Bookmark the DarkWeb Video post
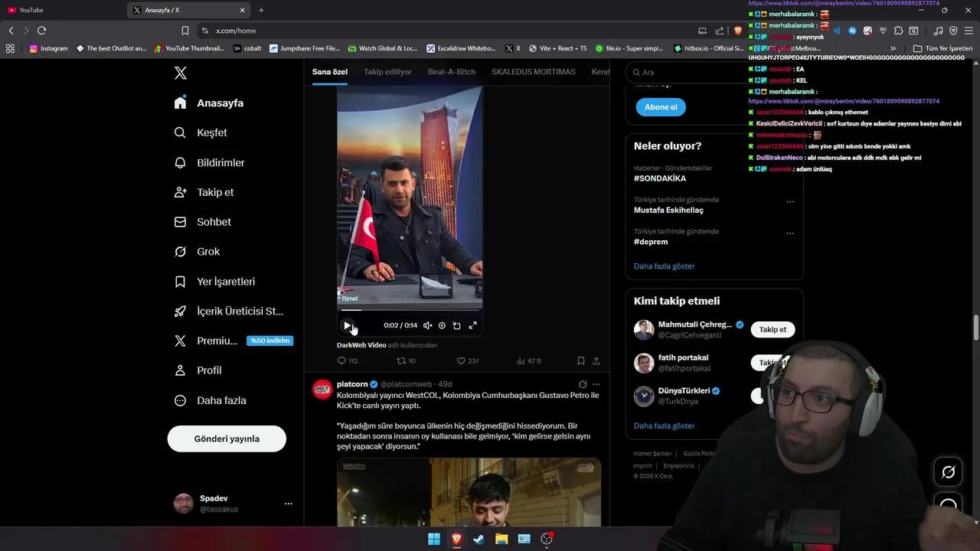Image resolution: width=980 pixels, height=551 pixels. click(581, 360)
